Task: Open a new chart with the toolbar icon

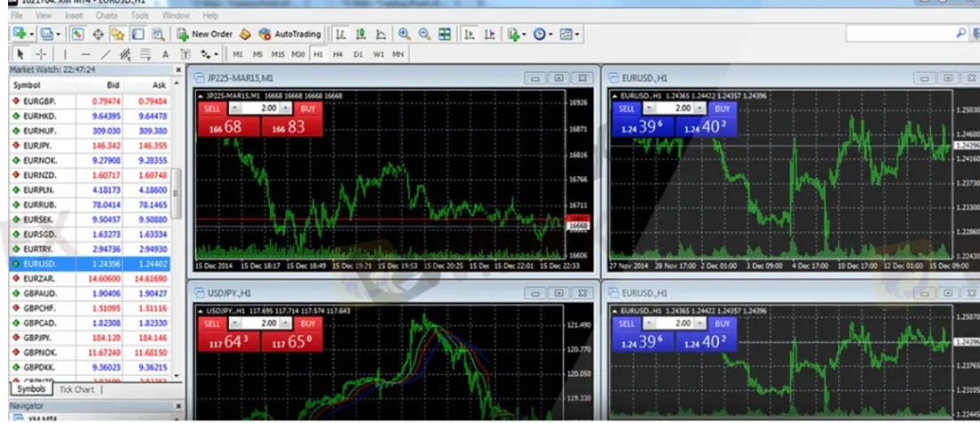Action: point(20,34)
